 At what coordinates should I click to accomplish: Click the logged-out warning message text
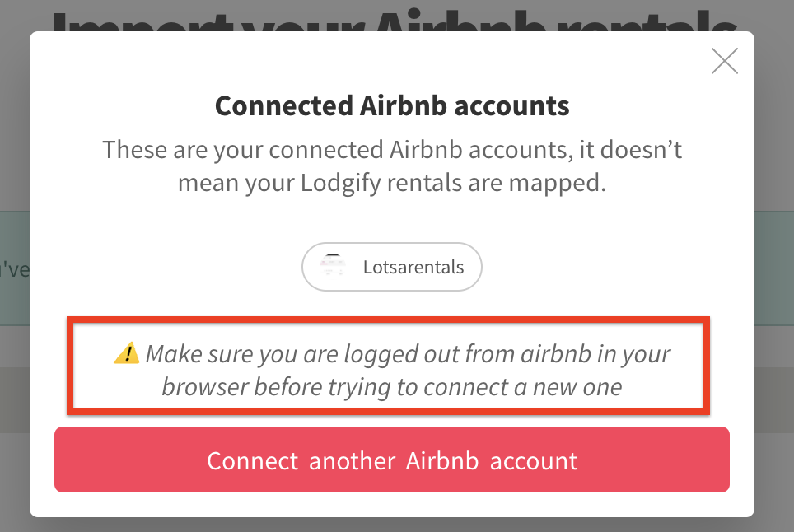392,370
